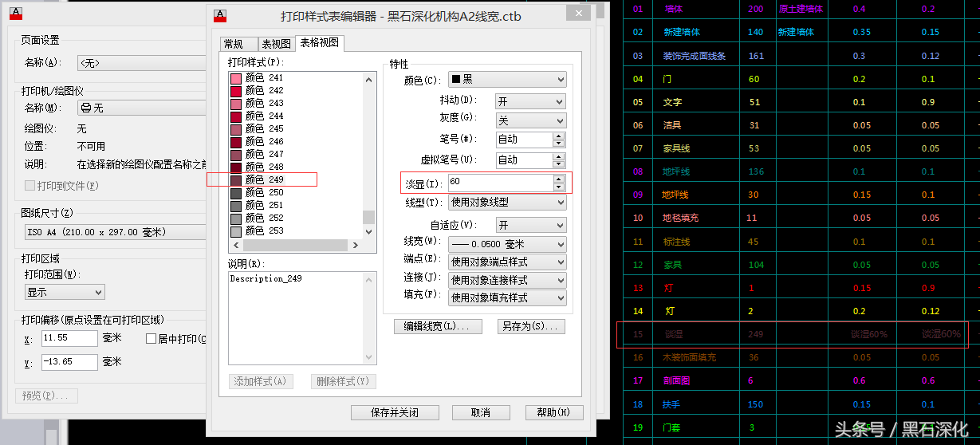Decrease the 淡显(I) value with the down arrow
The height and width of the screenshot is (445, 980).
click(x=559, y=187)
